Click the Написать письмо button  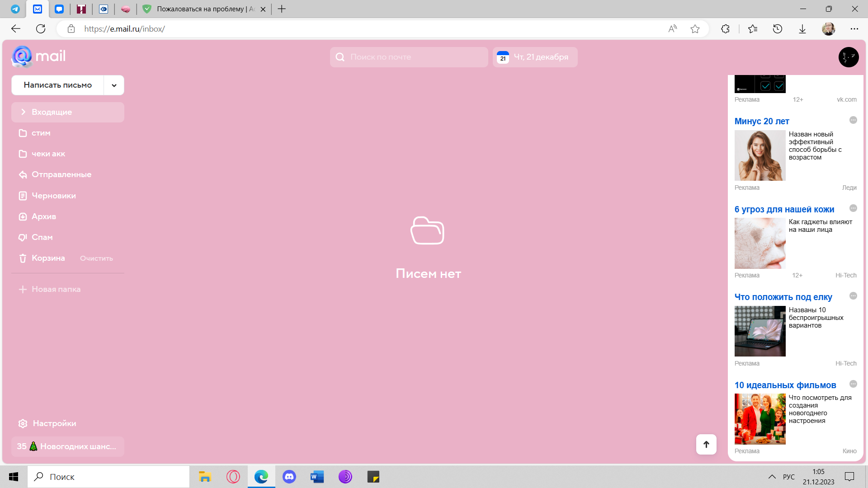[58, 85]
